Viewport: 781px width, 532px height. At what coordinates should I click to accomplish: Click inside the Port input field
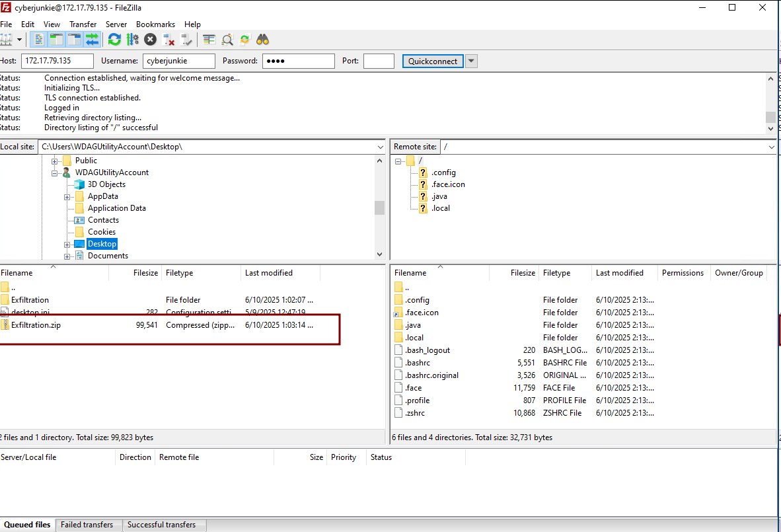coord(379,61)
